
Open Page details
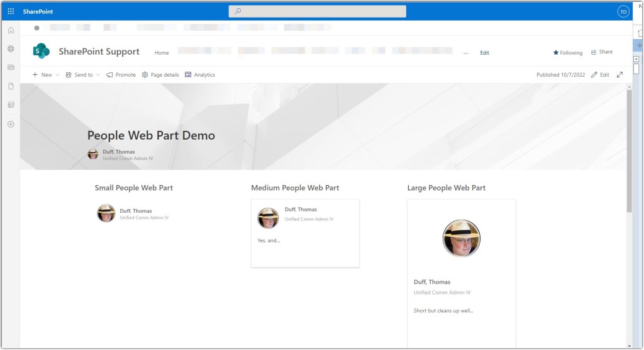click(x=160, y=75)
